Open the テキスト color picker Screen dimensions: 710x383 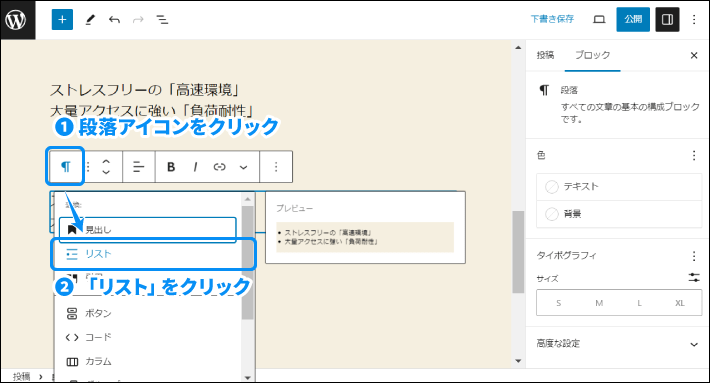pyautogui.click(x=619, y=187)
